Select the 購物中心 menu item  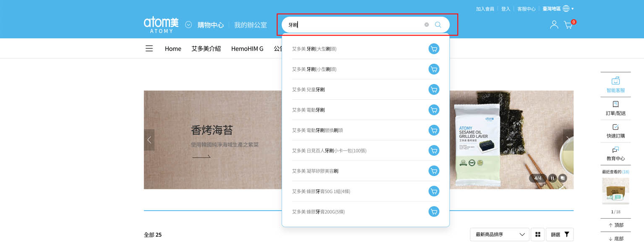click(x=210, y=25)
